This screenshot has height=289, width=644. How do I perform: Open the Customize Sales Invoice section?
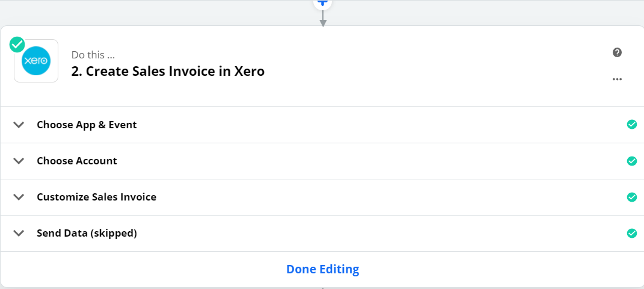(x=322, y=197)
